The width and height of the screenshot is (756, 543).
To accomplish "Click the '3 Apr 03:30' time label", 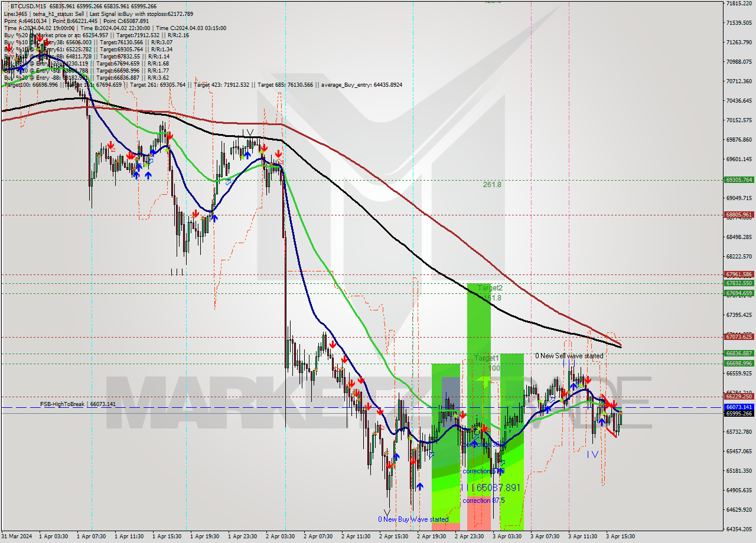I will [507, 537].
